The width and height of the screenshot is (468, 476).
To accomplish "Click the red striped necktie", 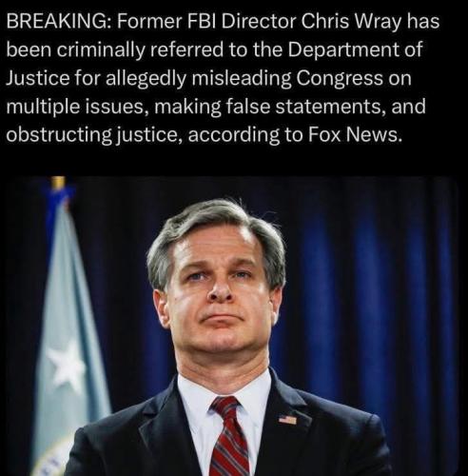I will [x=229, y=436].
